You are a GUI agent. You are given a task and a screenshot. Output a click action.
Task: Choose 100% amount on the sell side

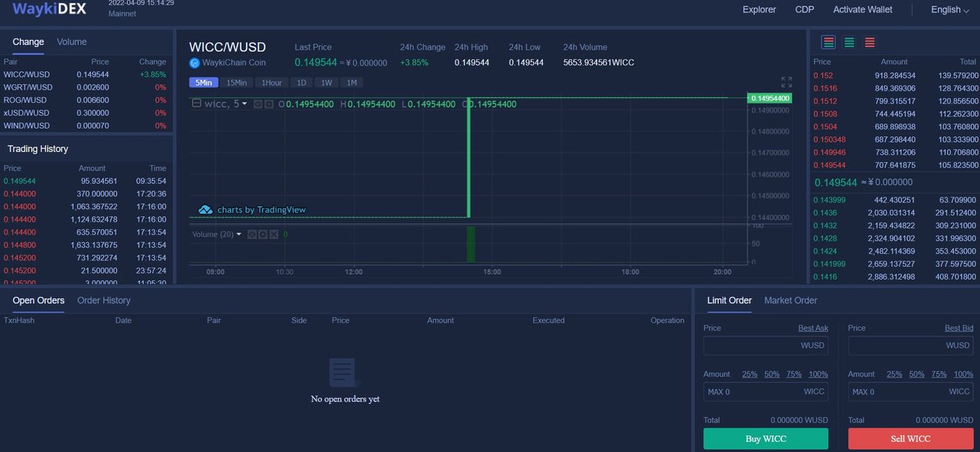click(963, 374)
